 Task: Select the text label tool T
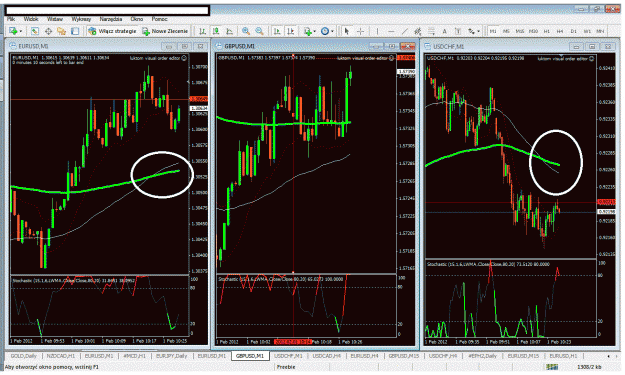pyautogui.click(x=458, y=31)
